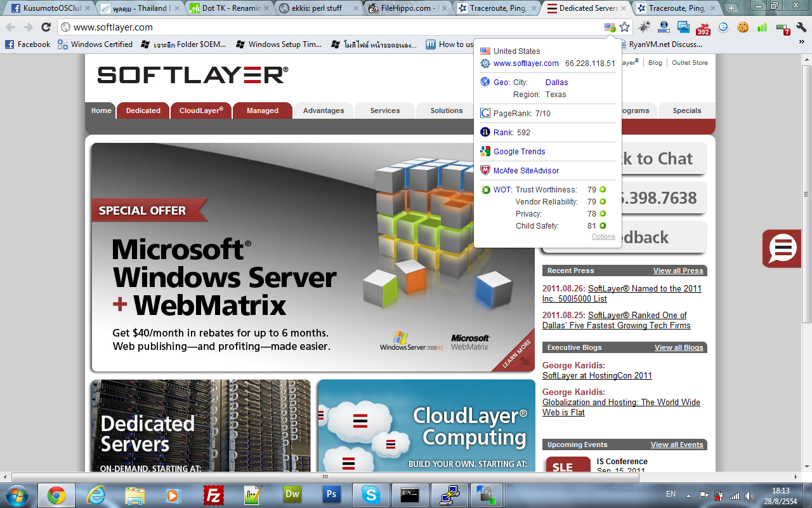This screenshot has width=812, height=508.
Task: Open the Facebook bookmark
Action: 27,44
